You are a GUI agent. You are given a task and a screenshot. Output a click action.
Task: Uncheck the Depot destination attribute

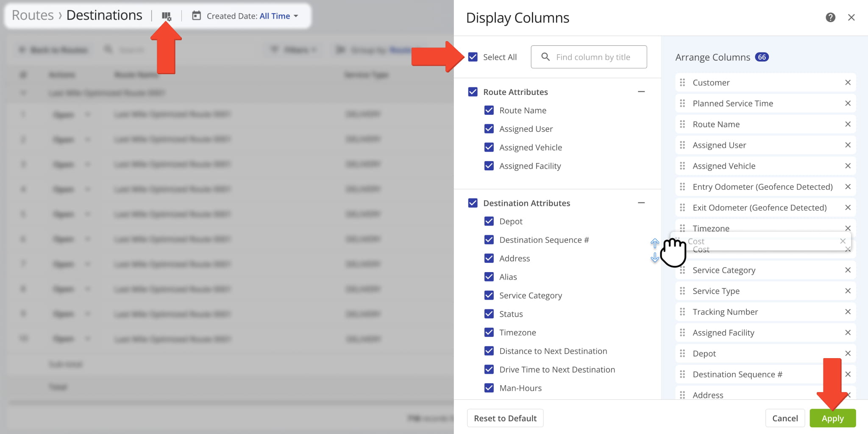[489, 221]
